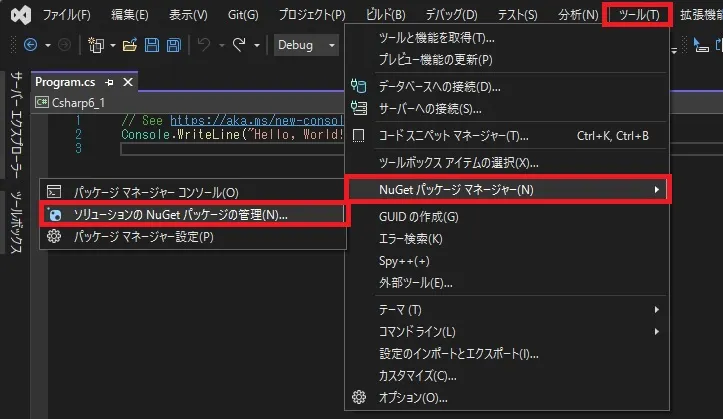Screen dimensions: 723x419
Task: Click the server connection icon
Action: pos(358,108)
